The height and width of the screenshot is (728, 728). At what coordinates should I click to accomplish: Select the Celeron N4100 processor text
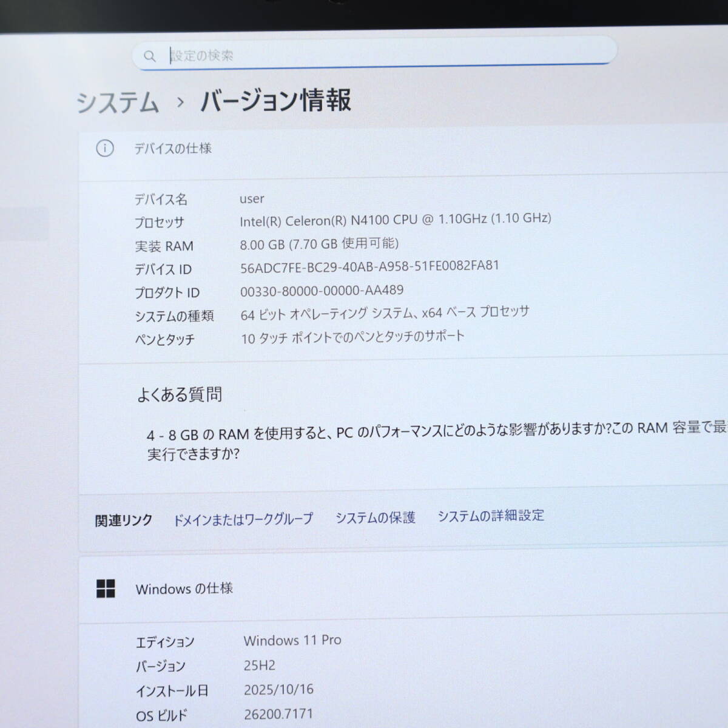pyautogui.click(x=396, y=220)
